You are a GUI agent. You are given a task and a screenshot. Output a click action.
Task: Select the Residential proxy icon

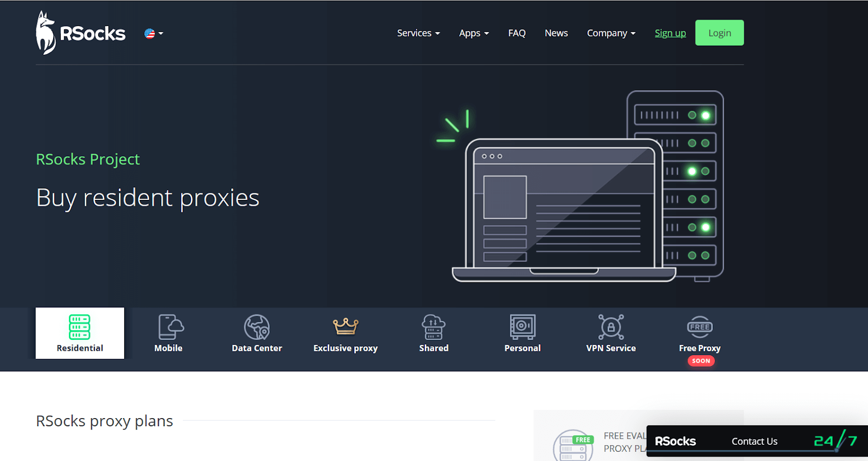[x=80, y=327]
